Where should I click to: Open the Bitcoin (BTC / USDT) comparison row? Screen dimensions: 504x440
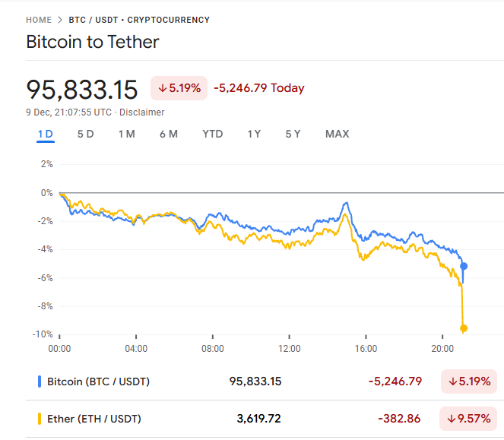coord(99,381)
